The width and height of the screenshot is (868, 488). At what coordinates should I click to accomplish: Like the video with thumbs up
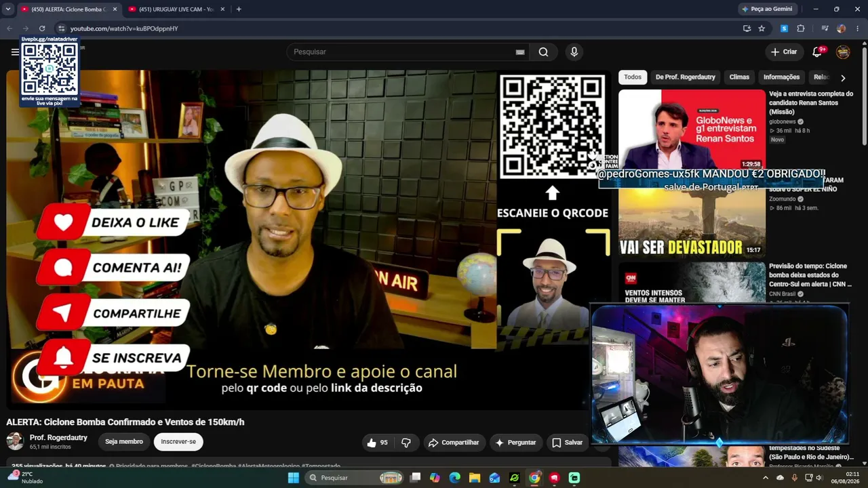[x=377, y=443]
